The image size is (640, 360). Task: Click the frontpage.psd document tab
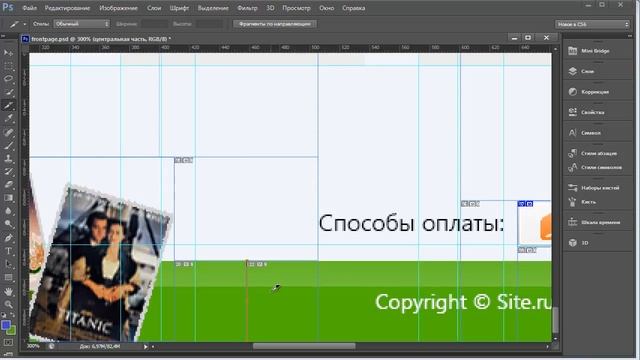(96, 39)
